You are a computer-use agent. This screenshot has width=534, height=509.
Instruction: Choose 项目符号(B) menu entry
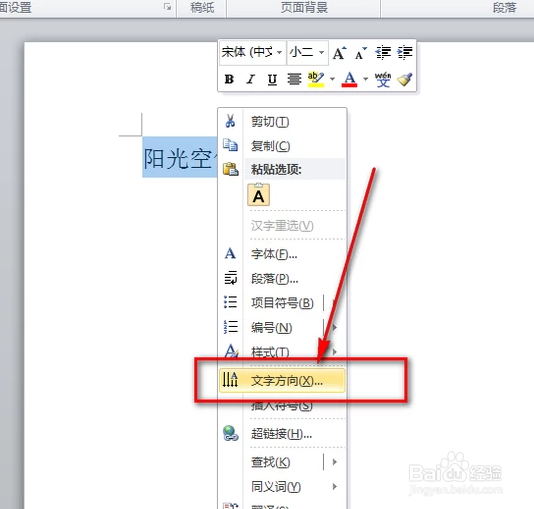click(282, 303)
